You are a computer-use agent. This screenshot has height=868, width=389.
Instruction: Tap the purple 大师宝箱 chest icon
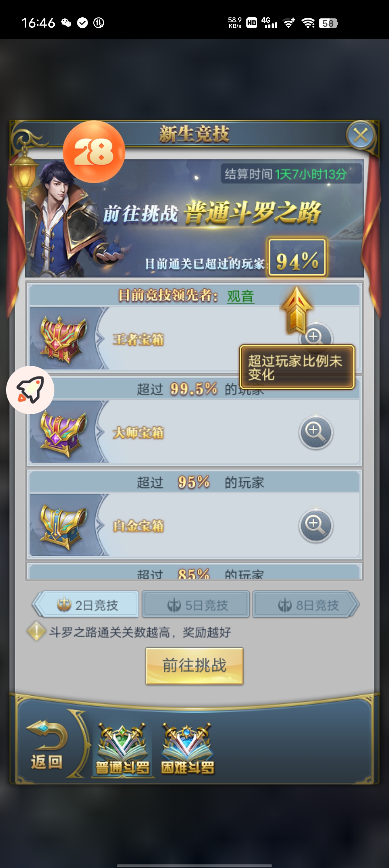click(63, 433)
